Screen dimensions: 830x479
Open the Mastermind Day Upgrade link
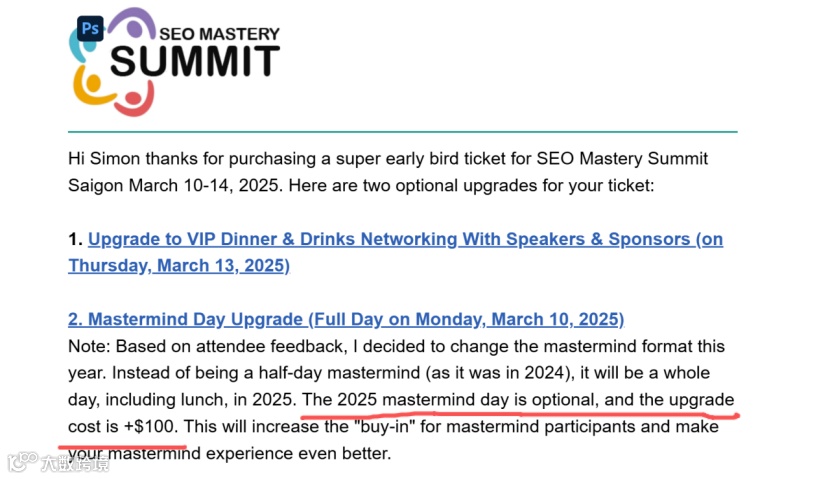click(346, 319)
